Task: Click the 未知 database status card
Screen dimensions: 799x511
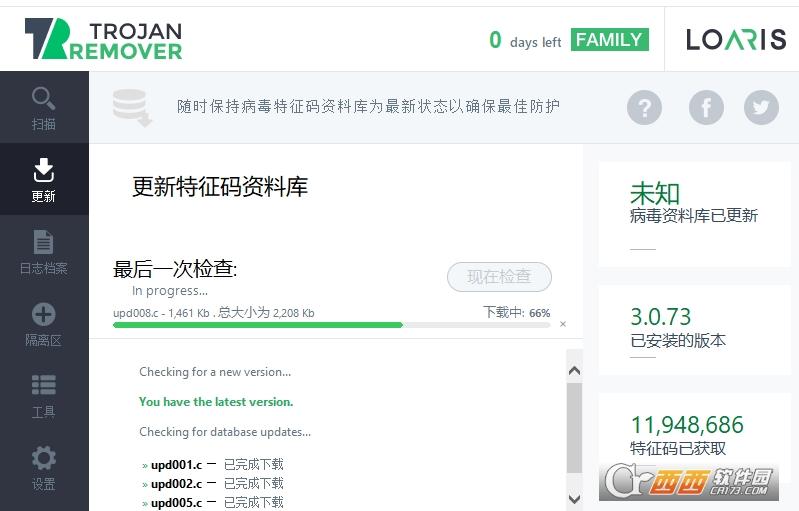Action: (694, 214)
